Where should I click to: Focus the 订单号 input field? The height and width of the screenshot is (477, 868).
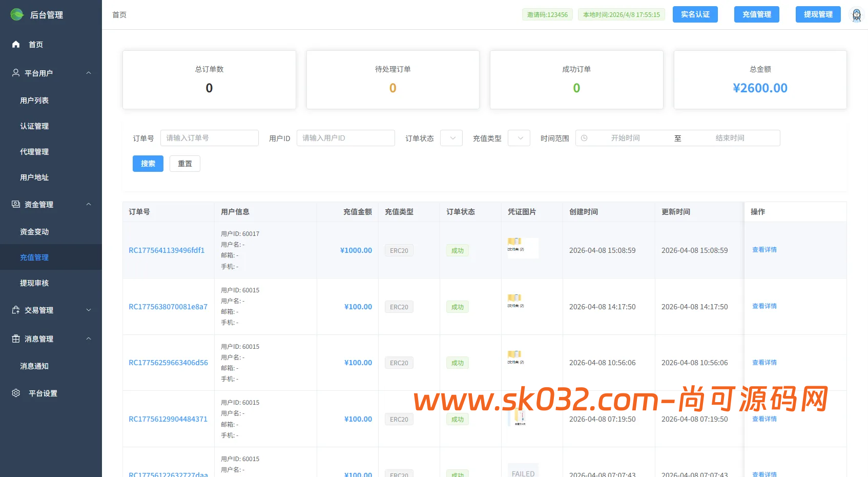tap(210, 138)
